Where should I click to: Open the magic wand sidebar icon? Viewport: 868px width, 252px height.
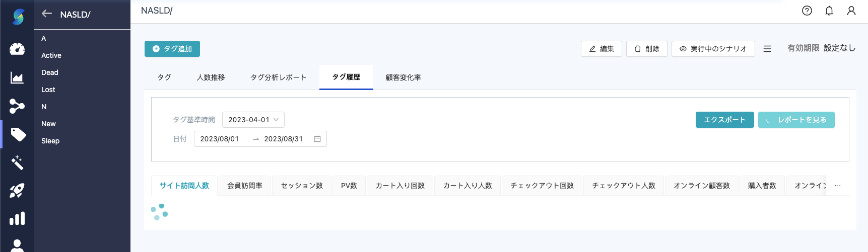tap(17, 162)
